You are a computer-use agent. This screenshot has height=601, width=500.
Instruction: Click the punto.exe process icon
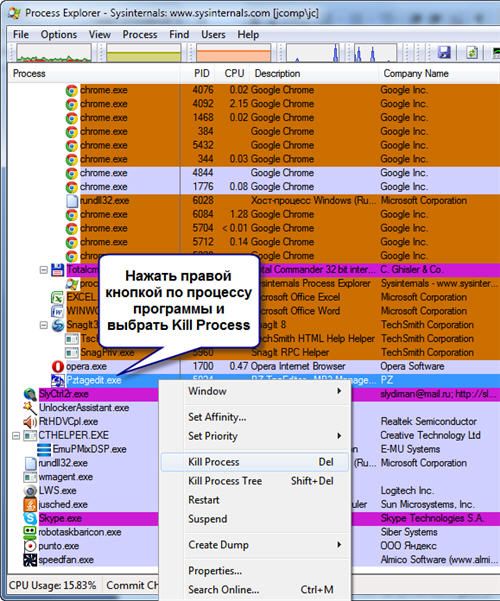[x=30, y=546]
